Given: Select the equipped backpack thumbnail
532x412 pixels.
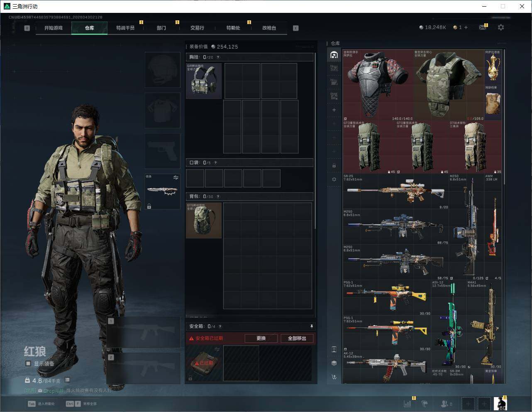Looking at the screenshot, I should [204, 220].
